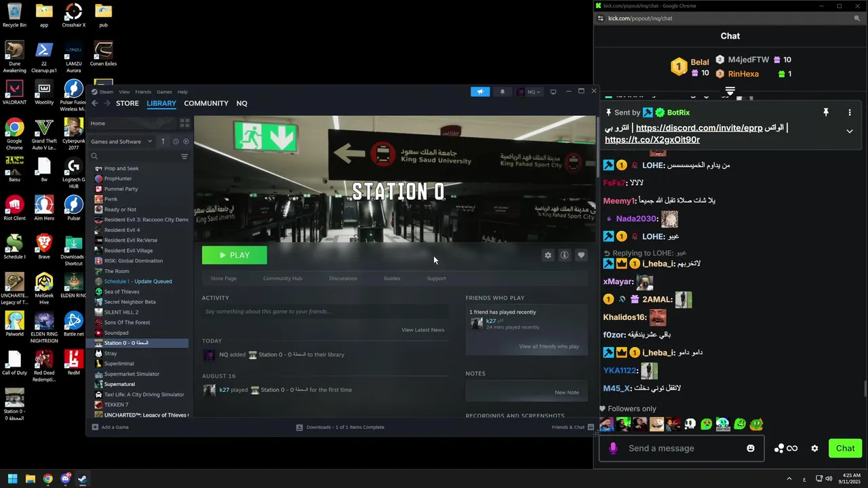Viewport: 868px width, 488px height.
Task: Switch library to grid collections view
Action: click(184, 123)
